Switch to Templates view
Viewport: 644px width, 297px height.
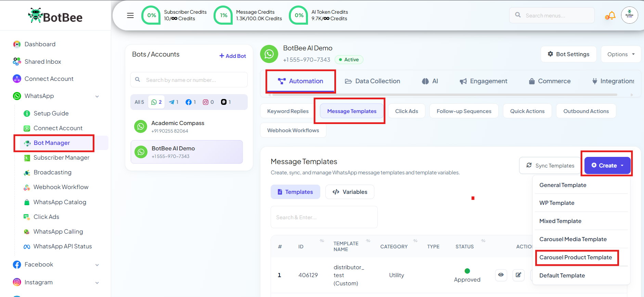click(x=295, y=192)
